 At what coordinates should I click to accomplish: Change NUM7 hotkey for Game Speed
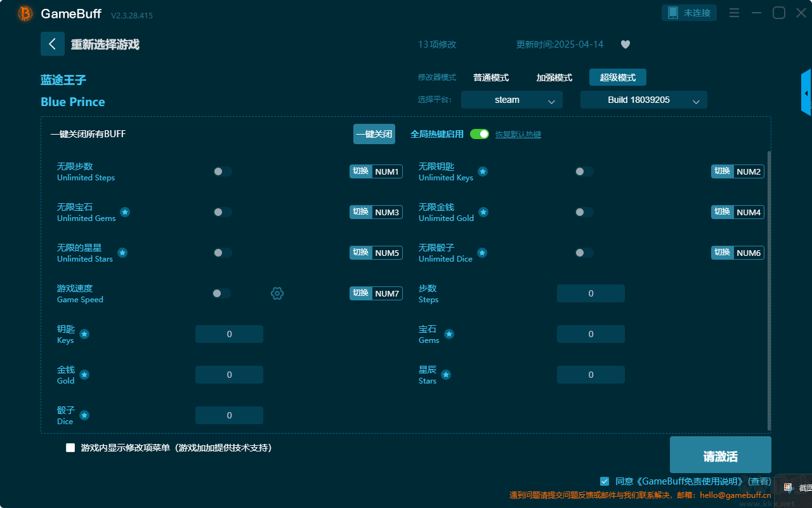tap(376, 293)
